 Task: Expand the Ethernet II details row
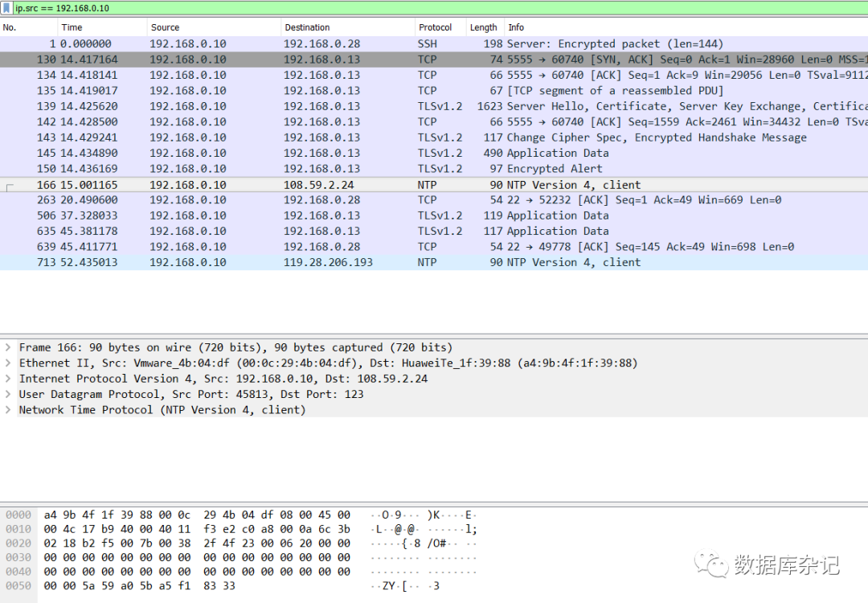tap(8, 363)
